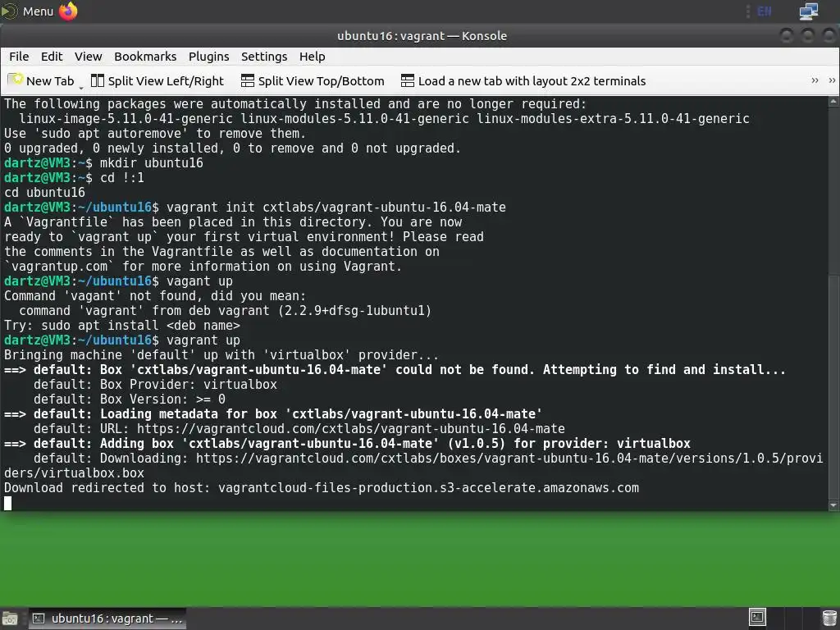840x630 pixels.
Task: Open the Edit menu
Action: click(52, 57)
